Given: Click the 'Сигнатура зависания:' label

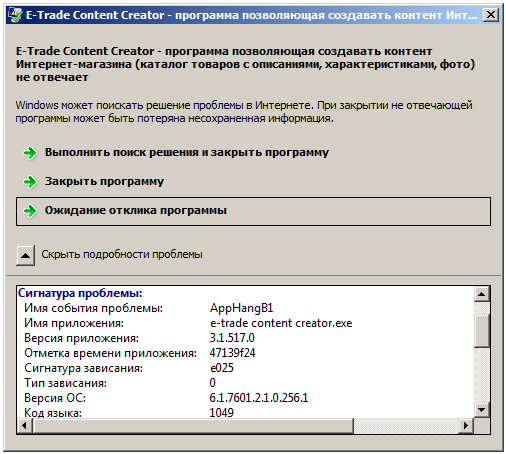Looking at the screenshot, I should coord(83,368).
